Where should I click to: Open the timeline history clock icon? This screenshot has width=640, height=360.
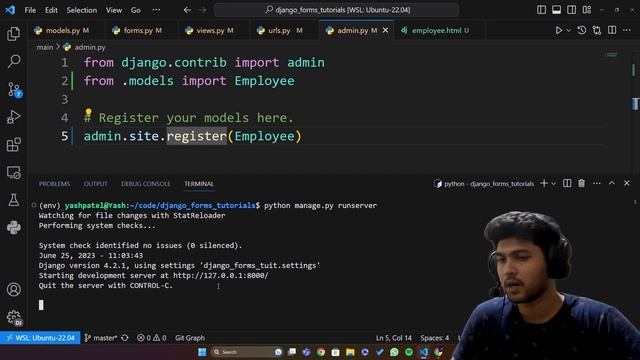tap(582, 30)
